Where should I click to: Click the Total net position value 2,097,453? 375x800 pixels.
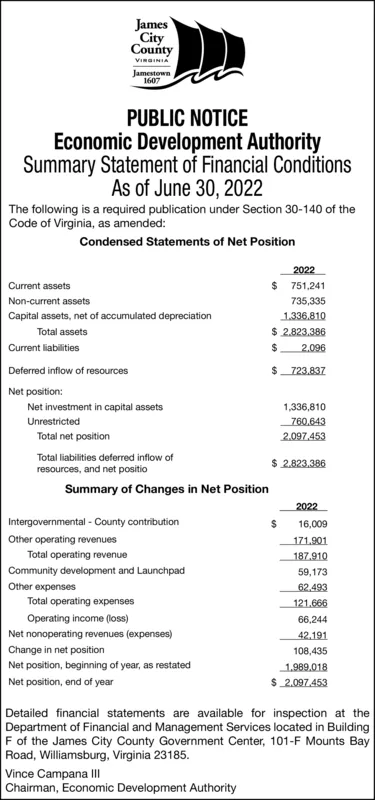coord(304,437)
